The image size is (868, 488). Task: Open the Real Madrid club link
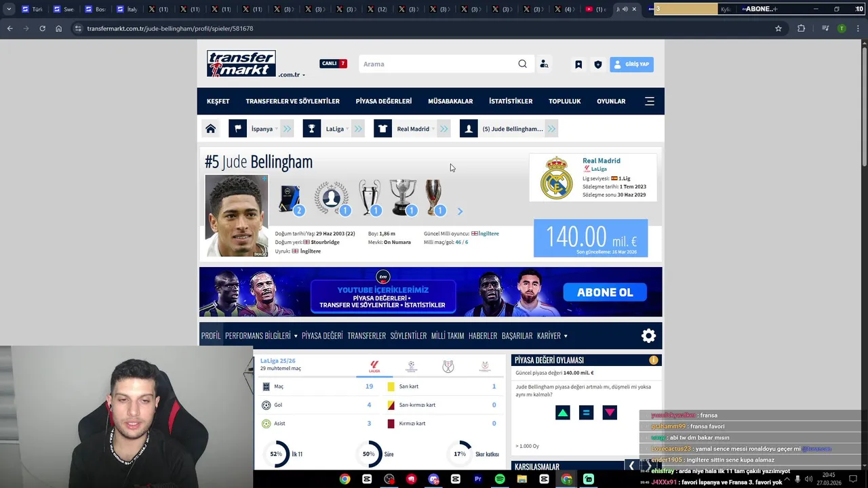coord(601,161)
